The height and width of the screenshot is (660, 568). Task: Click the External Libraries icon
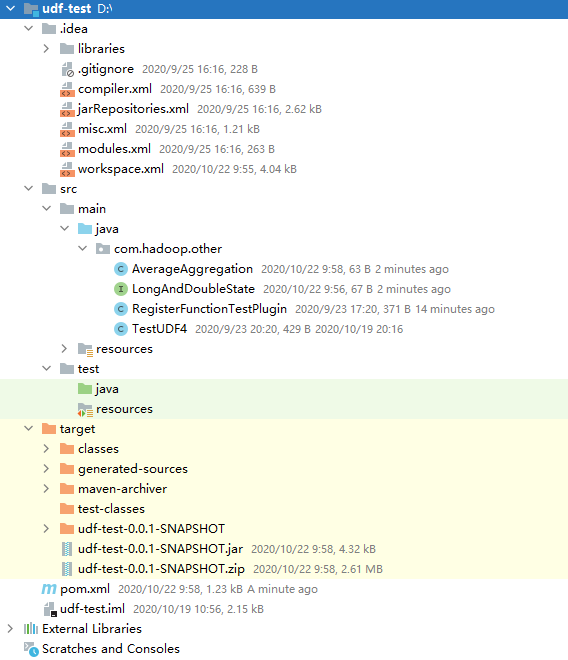pyautogui.click(x=31, y=629)
